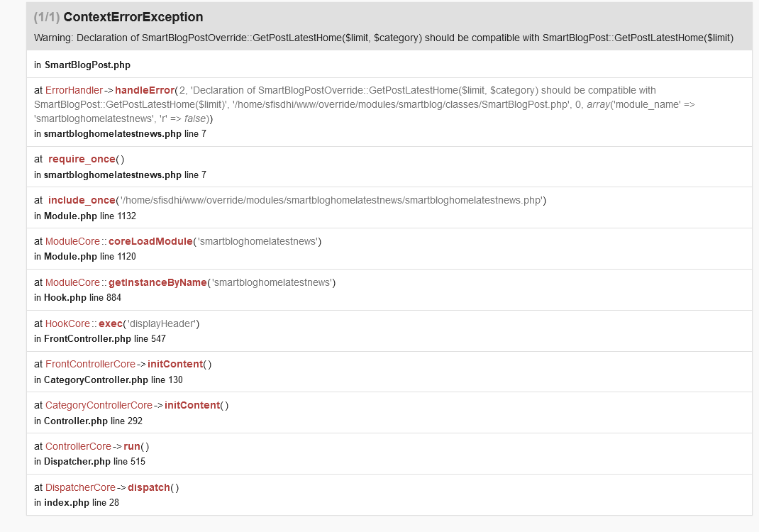
Task: Click the FrontControllerCore class name
Action: pos(90,364)
